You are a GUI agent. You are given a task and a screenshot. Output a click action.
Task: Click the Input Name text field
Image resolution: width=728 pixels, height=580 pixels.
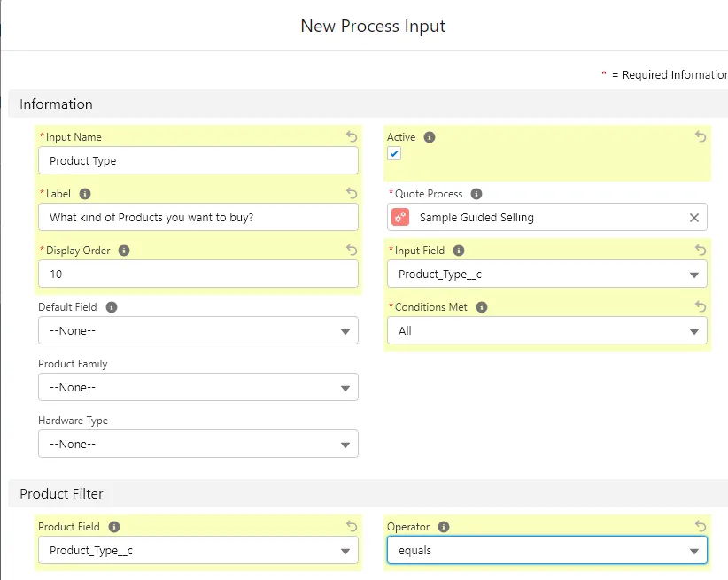pos(197,160)
